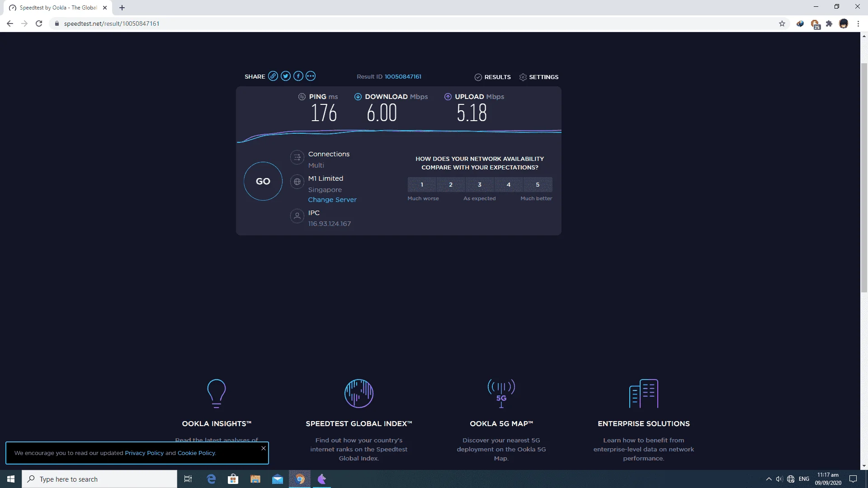Rate network availability 1 Much worse
The image size is (868, 488).
[422, 184]
